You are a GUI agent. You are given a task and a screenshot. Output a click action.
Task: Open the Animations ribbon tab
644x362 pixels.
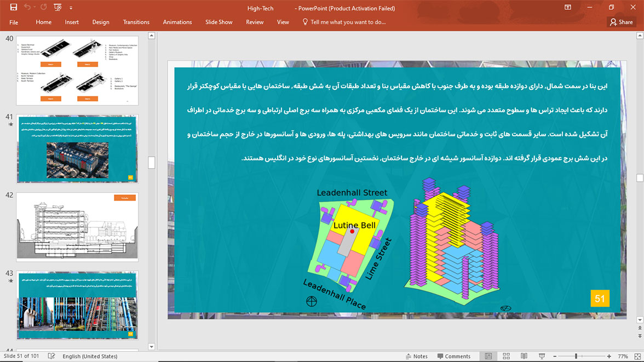click(177, 22)
